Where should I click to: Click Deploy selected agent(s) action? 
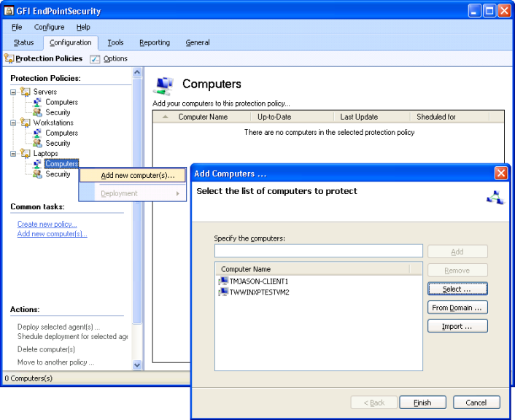pyautogui.click(x=59, y=327)
